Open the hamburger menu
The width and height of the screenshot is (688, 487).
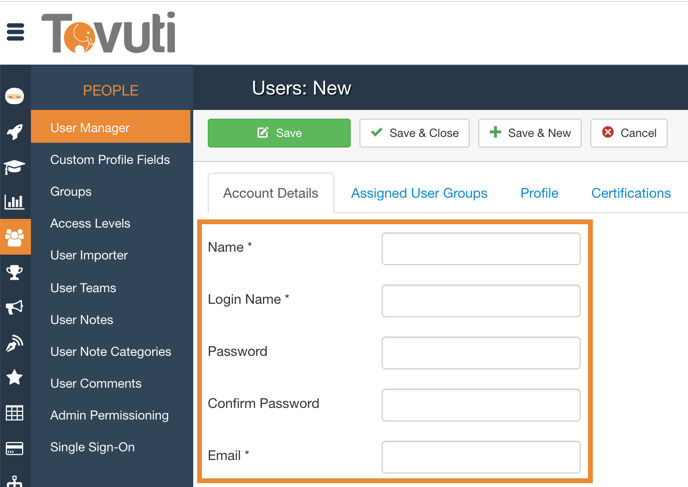(x=15, y=32)
